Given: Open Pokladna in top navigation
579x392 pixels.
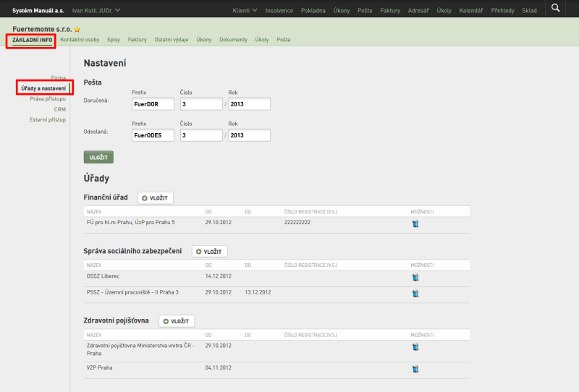Looking at the screenshot, I should (313, 11).
